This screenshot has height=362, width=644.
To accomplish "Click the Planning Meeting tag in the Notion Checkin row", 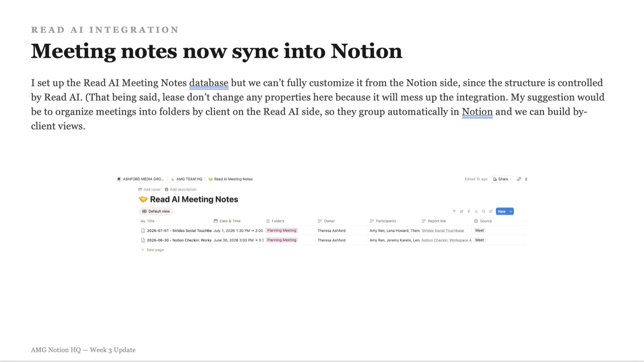I will [x=282, y=240].
